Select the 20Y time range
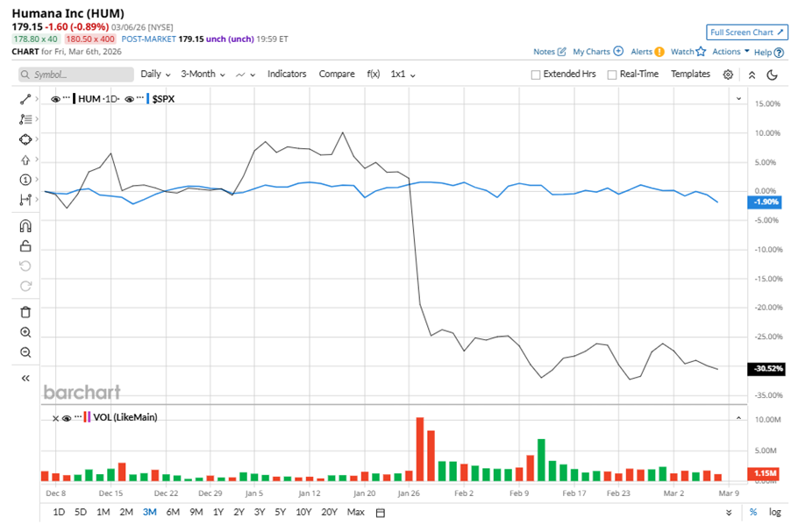 329,512
